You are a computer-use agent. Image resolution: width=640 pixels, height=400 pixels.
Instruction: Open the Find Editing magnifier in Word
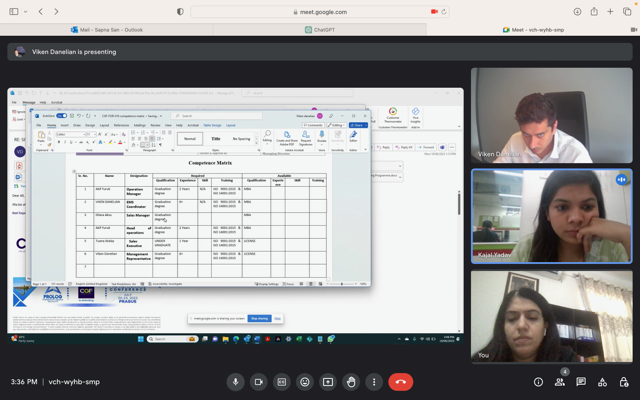(267, 134)
